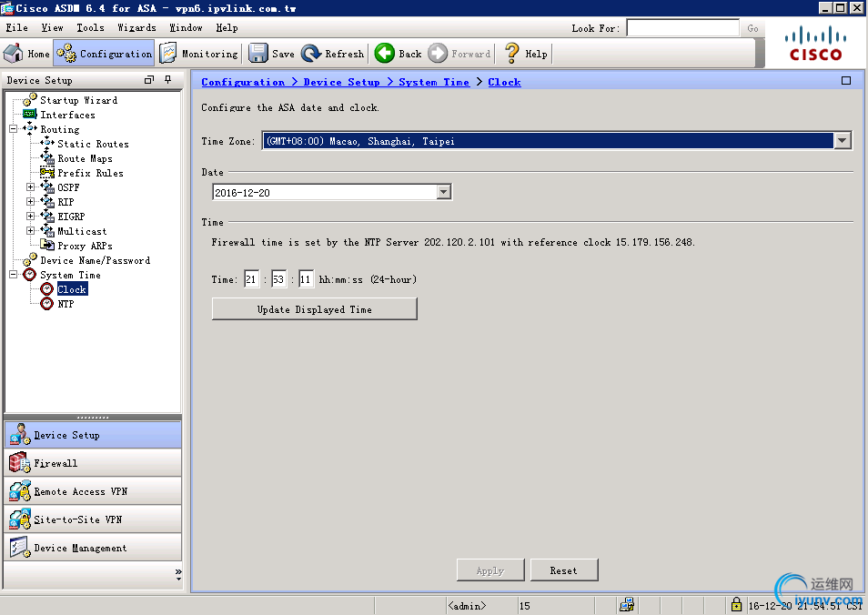
Task: Click the seconds time field
Action: (306, 279)
